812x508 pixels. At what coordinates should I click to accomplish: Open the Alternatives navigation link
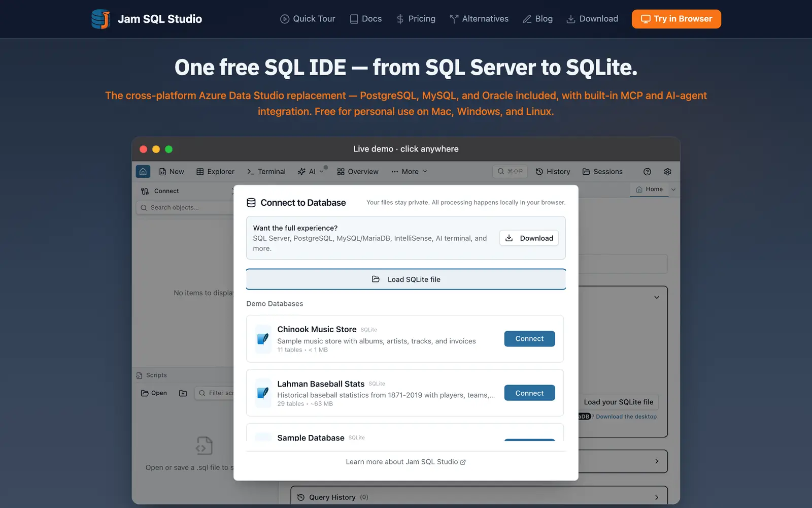click(x=479, y=19)
